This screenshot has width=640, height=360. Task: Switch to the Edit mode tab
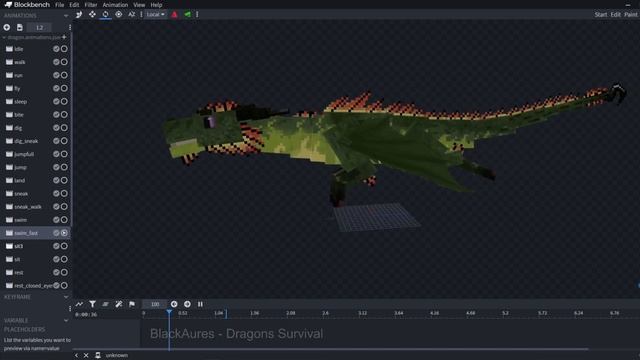pos(616,14)
